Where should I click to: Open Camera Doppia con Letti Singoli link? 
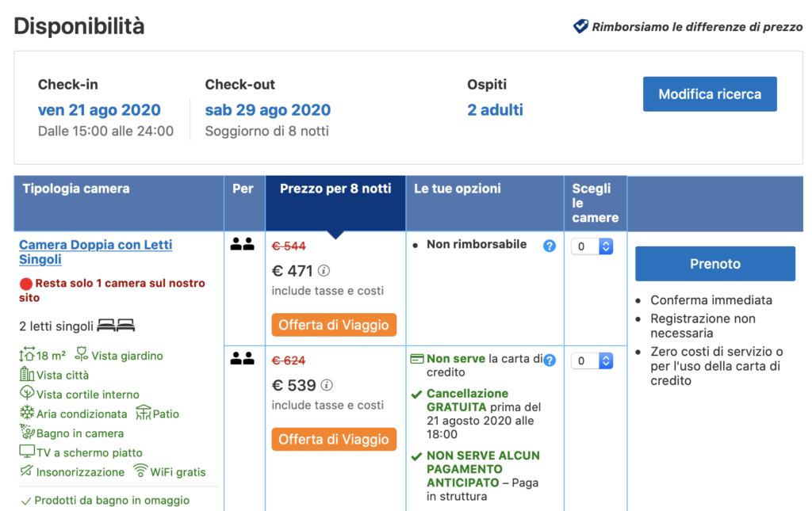[x=95, y=252]
